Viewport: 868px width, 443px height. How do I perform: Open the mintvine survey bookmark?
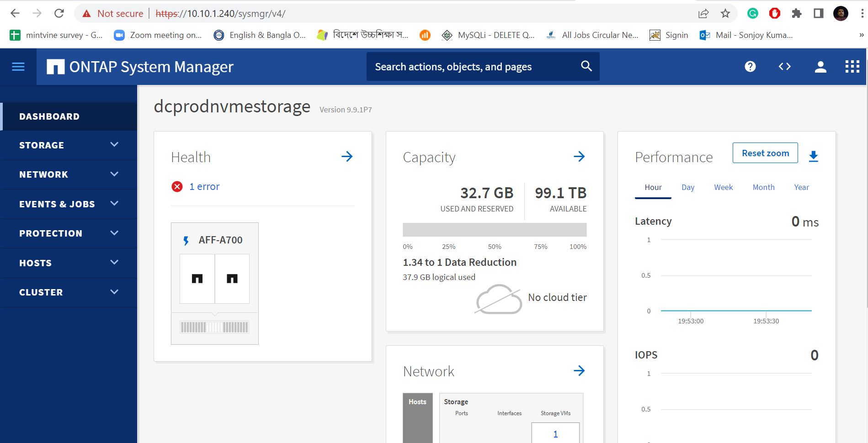click(56, 35)
